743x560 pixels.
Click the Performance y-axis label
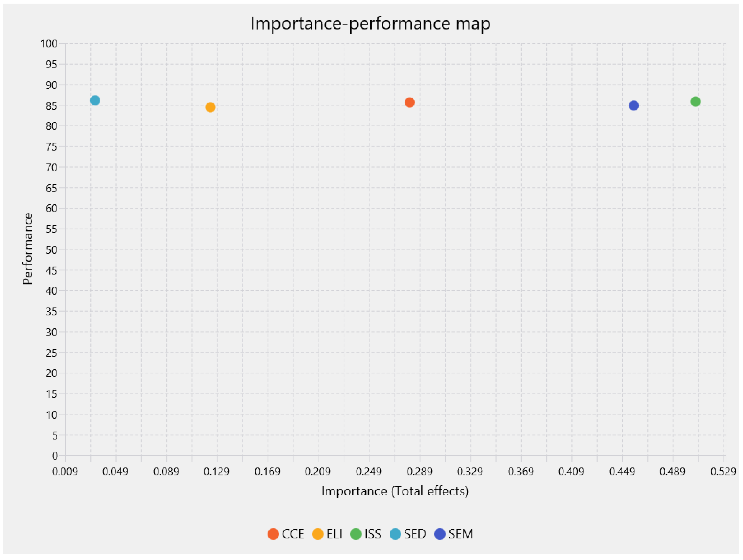[28, 249]
